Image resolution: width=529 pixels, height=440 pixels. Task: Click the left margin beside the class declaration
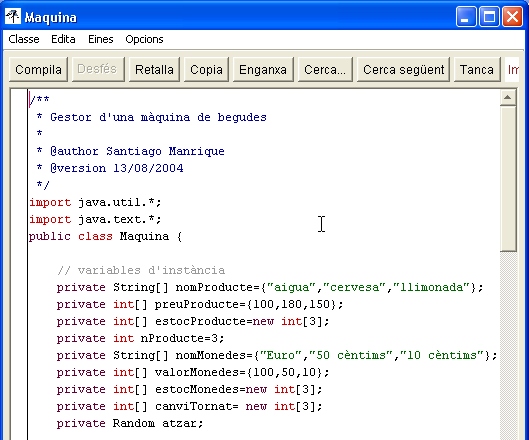[19, 237]
